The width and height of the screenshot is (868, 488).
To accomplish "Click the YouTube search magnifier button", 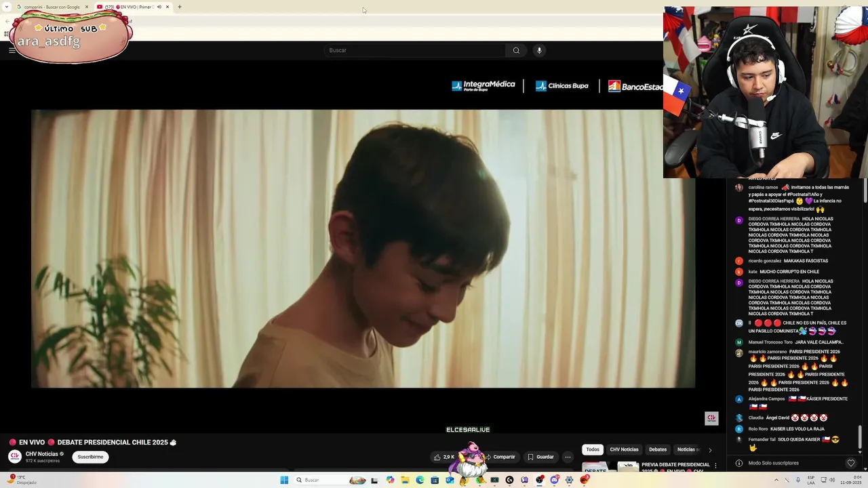I will 516,50.
